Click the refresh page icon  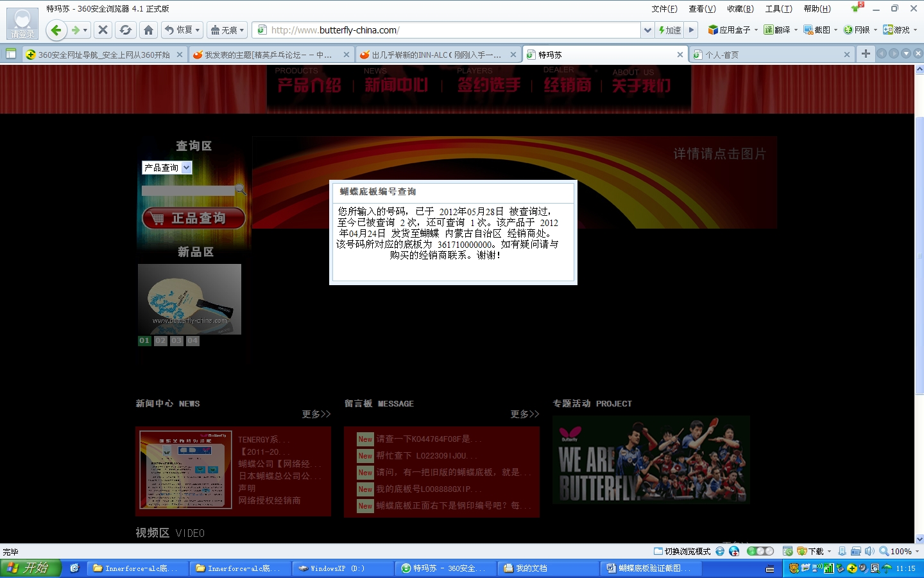[126, 30]
